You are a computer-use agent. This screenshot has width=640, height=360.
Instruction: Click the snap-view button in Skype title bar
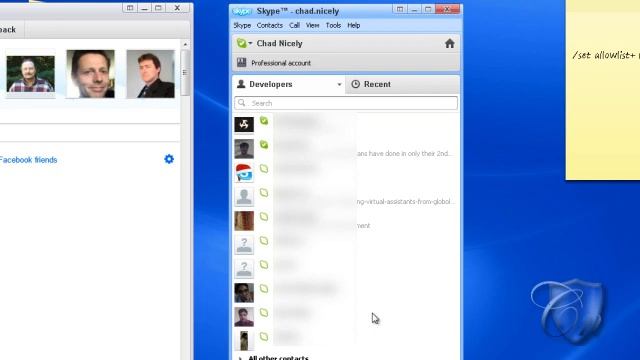click(400, 9)
